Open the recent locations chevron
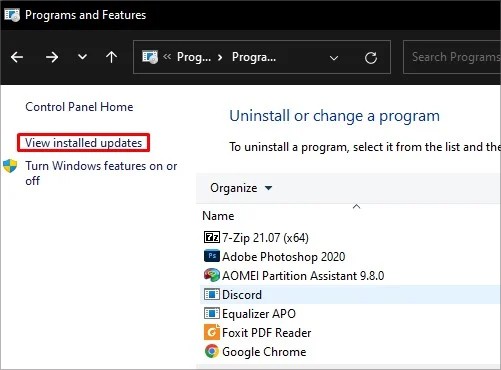This screenshot has height=370, width=501. [x=82, y=57]
